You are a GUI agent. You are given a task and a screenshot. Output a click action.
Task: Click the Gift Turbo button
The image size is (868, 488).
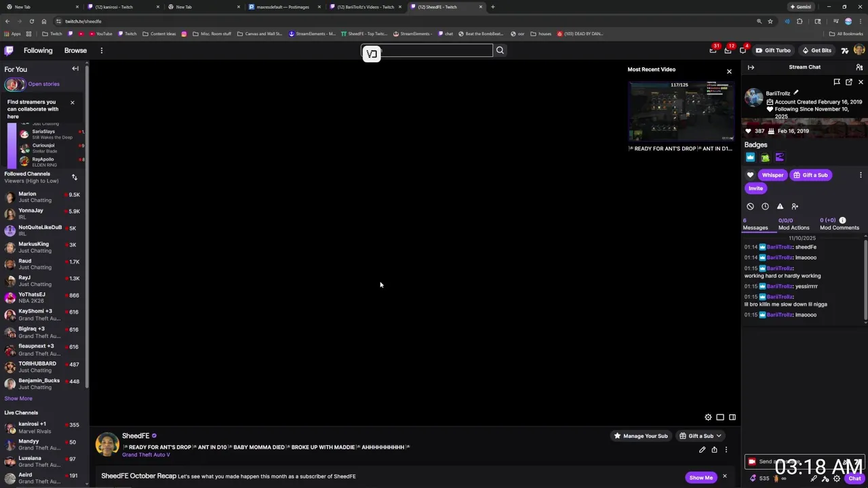tap(773, 50)
